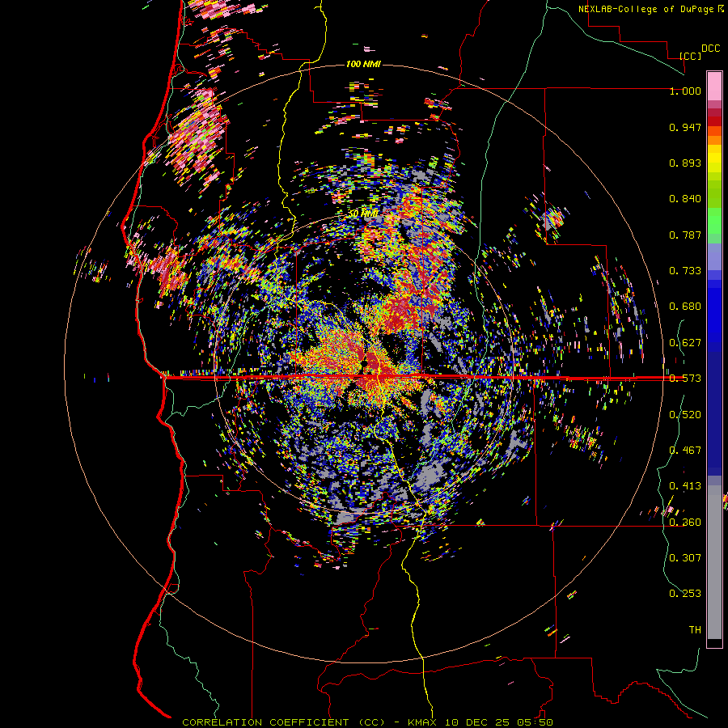The width and height of the screenshot is (728, 728).
Task: Click the 0.893 legend value
Action: click(685, 163)
